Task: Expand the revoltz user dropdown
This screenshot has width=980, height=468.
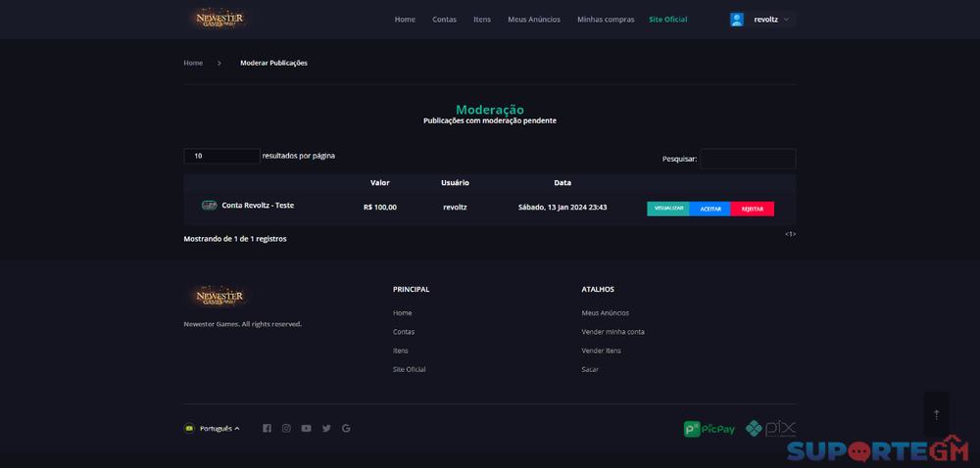Action: (x=771, y=20)
